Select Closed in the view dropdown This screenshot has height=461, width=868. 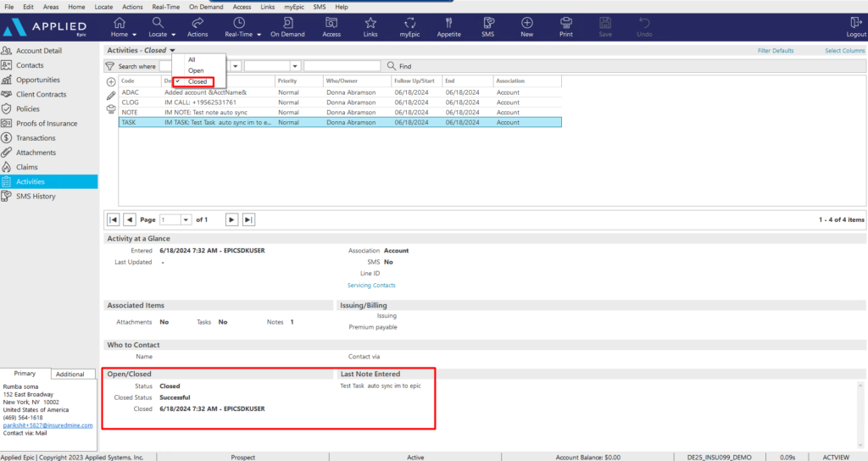pos(197,81)
